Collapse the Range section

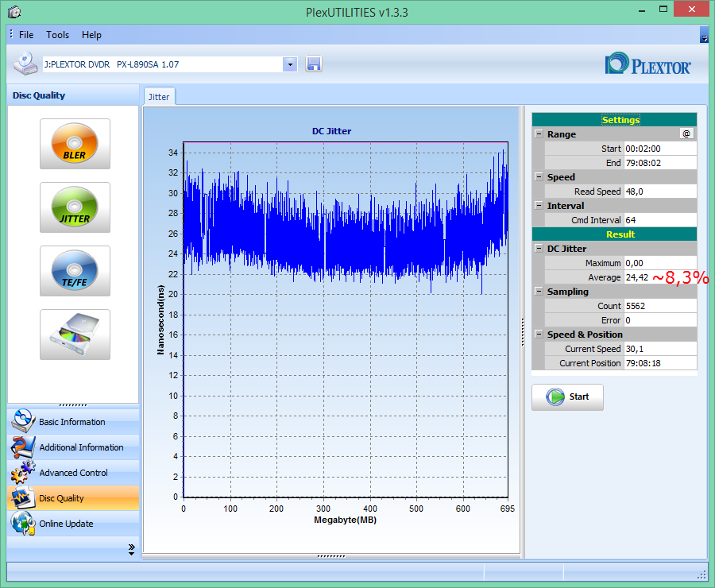pos(539,134)
